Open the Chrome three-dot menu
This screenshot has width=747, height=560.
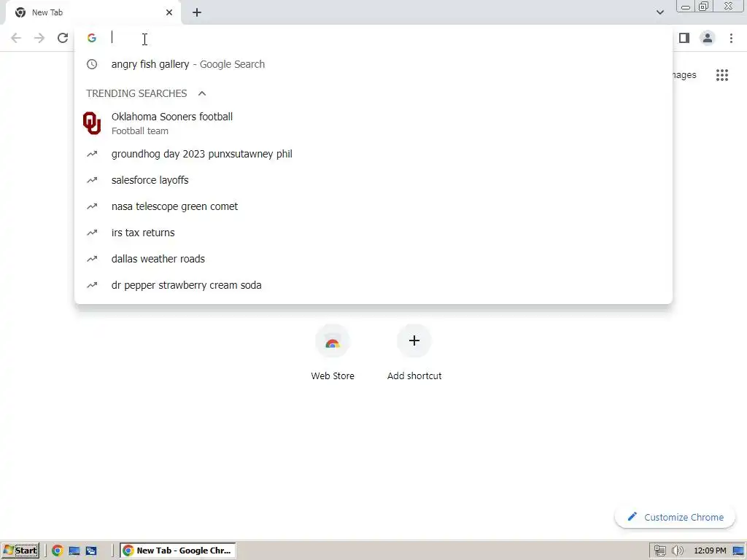(x=731, y=38)
